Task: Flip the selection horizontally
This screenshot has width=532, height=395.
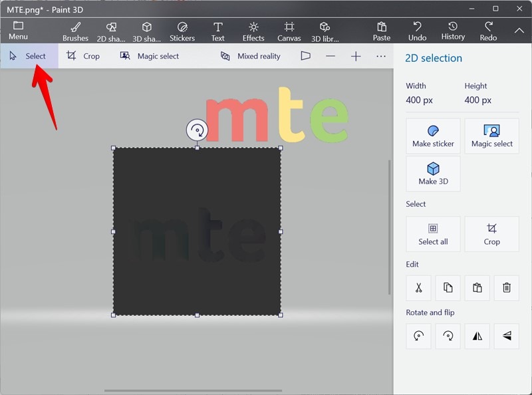Action: [477, 336]
